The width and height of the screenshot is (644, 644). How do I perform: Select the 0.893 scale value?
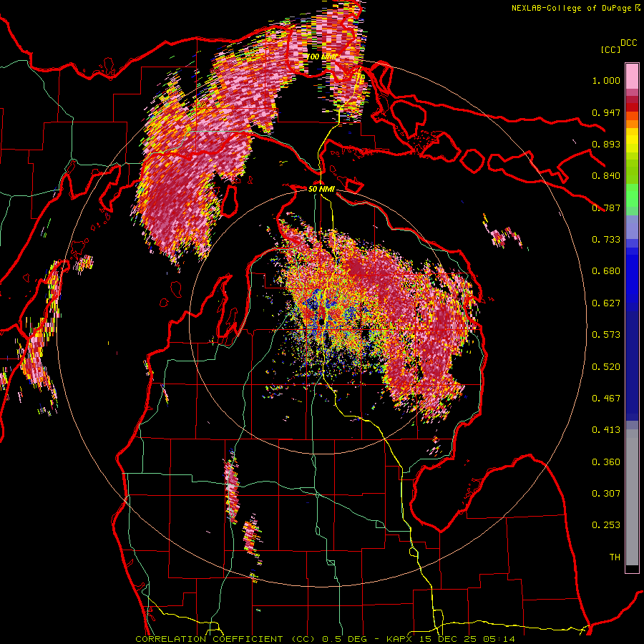click(x=606, y=144)
